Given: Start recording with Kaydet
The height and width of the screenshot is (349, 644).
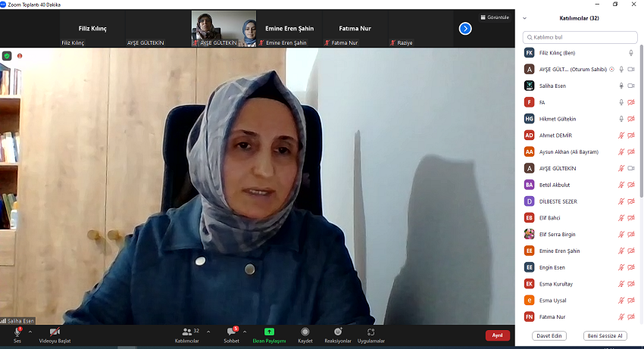Looking at the screenshot, I should tap(305, 333).
